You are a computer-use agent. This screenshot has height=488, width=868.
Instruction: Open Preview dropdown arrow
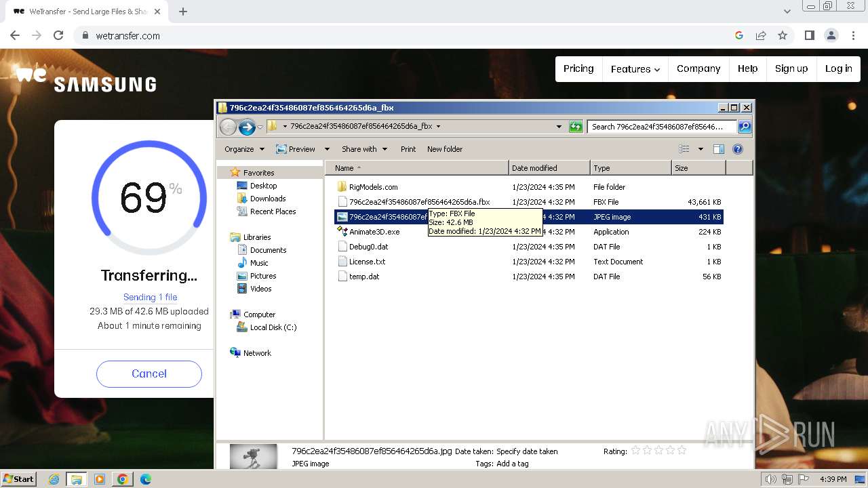click(x=327, y=149)
